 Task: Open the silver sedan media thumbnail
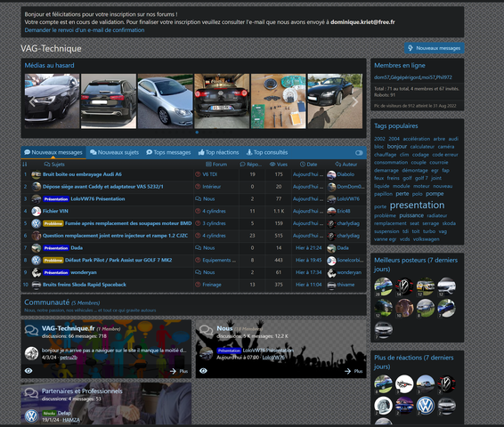tap(166, 101)
